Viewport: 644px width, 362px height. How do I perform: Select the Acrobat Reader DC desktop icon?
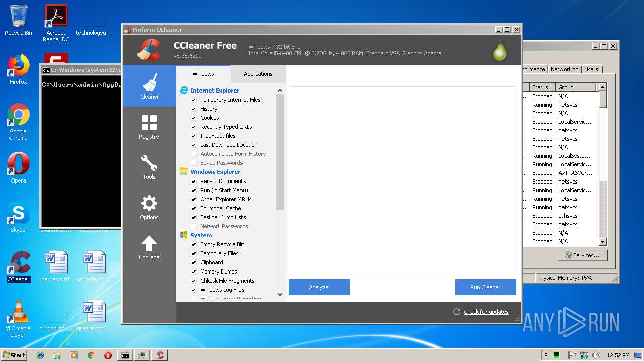click(56, 23)
